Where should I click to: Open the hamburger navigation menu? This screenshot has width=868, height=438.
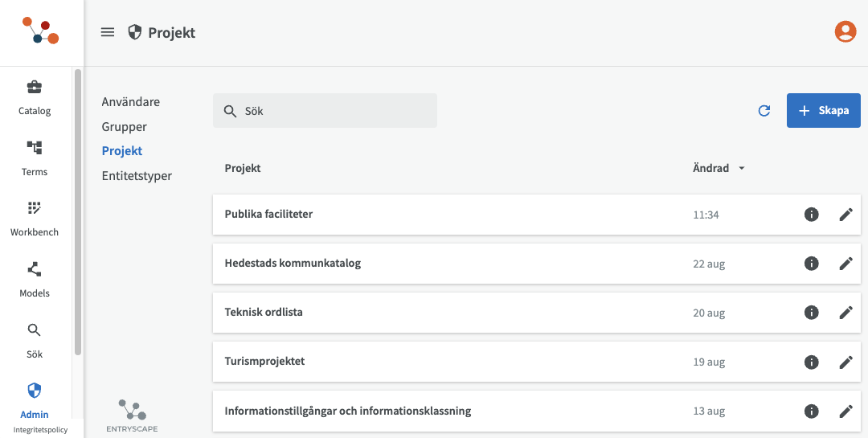108,32
